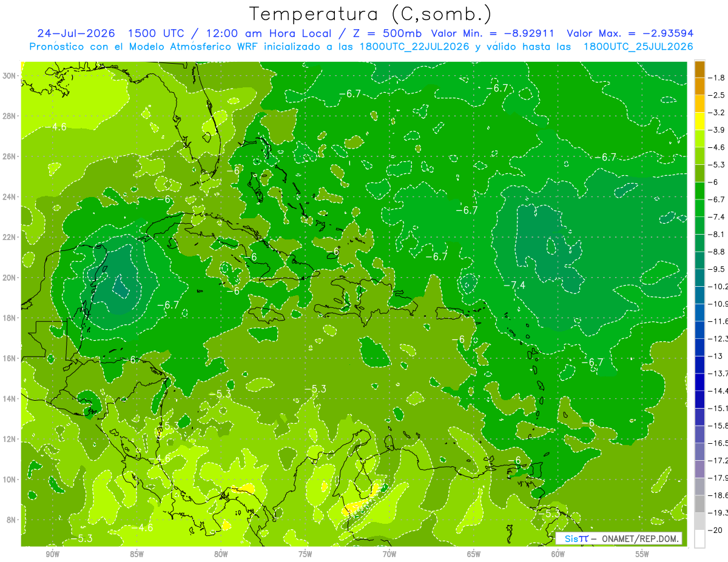Select the date text "24-Jul-2026"

click(x=75, y=33)
